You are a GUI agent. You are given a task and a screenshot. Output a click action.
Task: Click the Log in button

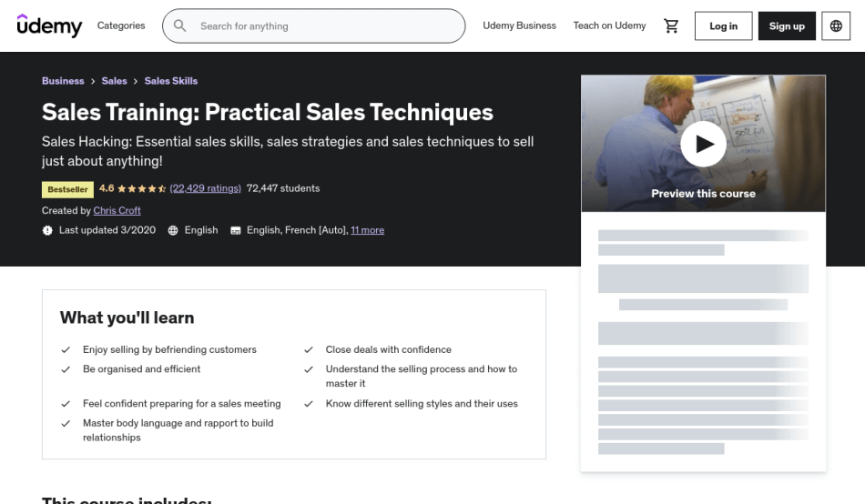click(x=723, y=25)
